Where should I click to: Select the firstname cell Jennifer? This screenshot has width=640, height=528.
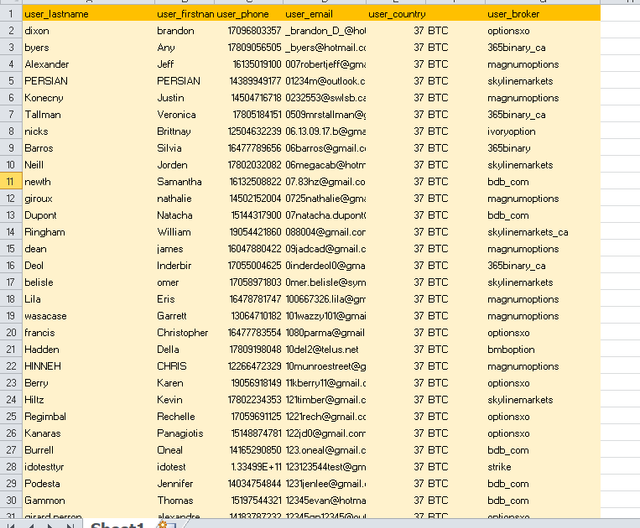184,484
